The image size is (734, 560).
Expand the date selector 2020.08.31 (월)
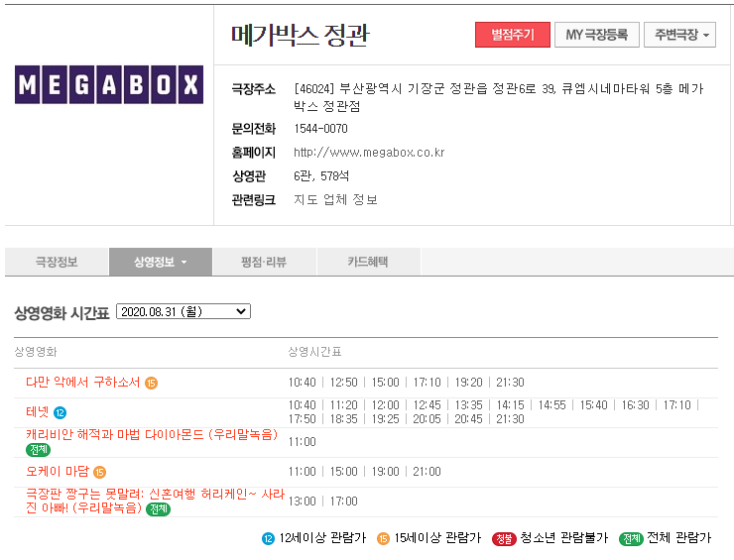[x=183, y=311]
